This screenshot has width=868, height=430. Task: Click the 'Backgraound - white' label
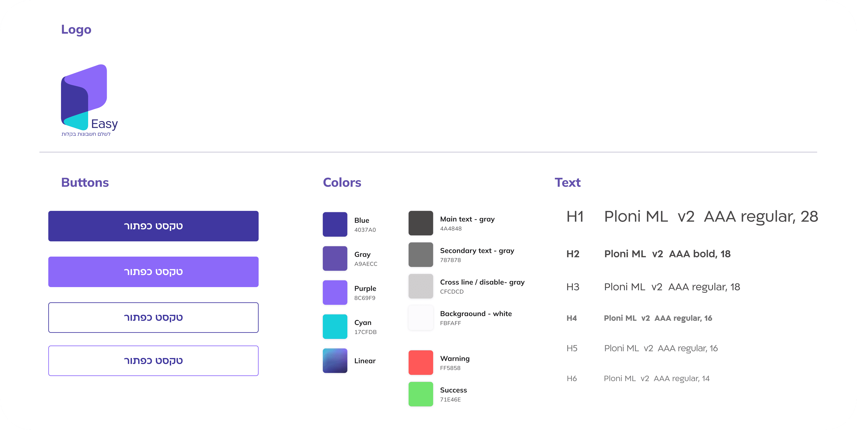476,314
